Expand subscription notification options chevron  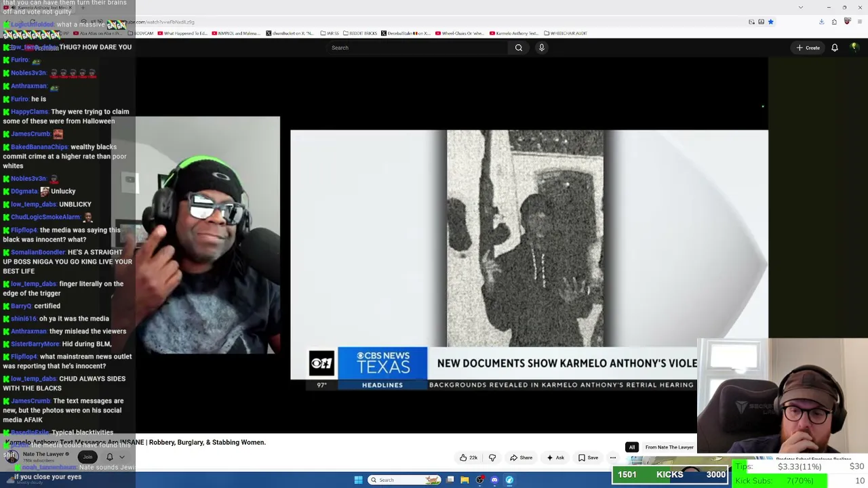122,457
